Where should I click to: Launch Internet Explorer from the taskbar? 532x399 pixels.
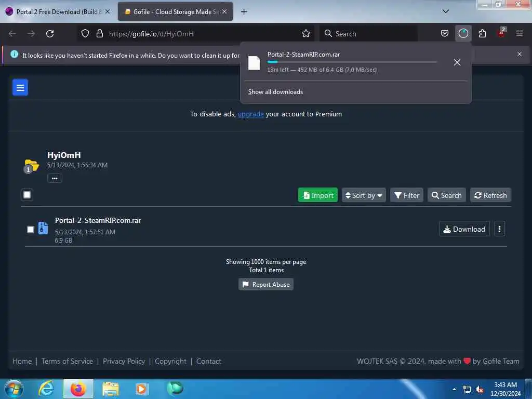coord(46,389)
